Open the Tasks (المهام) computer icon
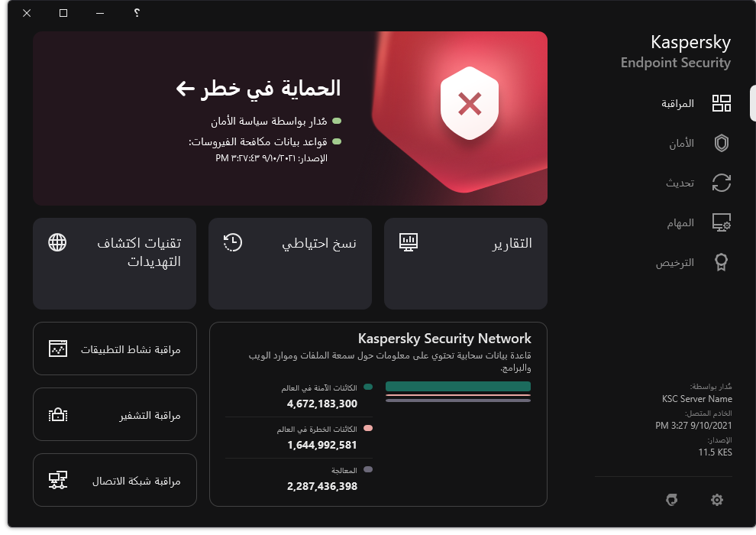 (x=721, y=222)
